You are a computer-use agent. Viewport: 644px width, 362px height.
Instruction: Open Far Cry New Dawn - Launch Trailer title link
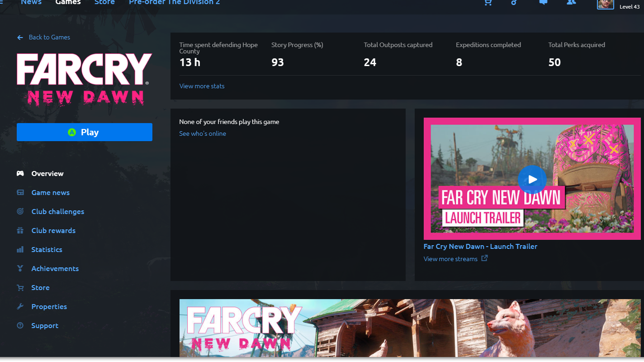(x=480, y=247)
